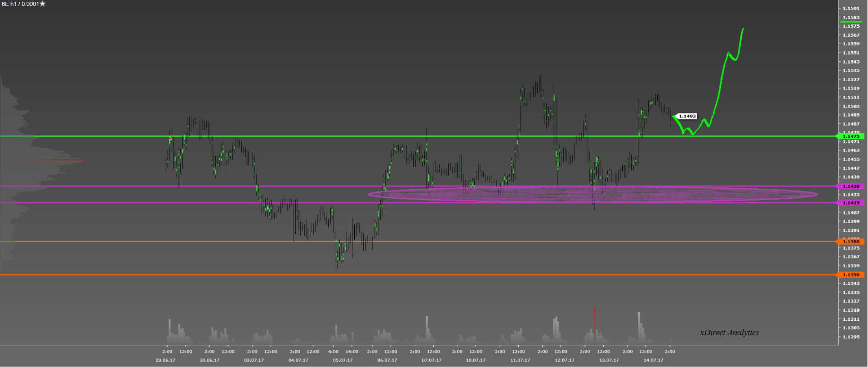Open the 6E h1 / 0.0001 chart title

20,4
